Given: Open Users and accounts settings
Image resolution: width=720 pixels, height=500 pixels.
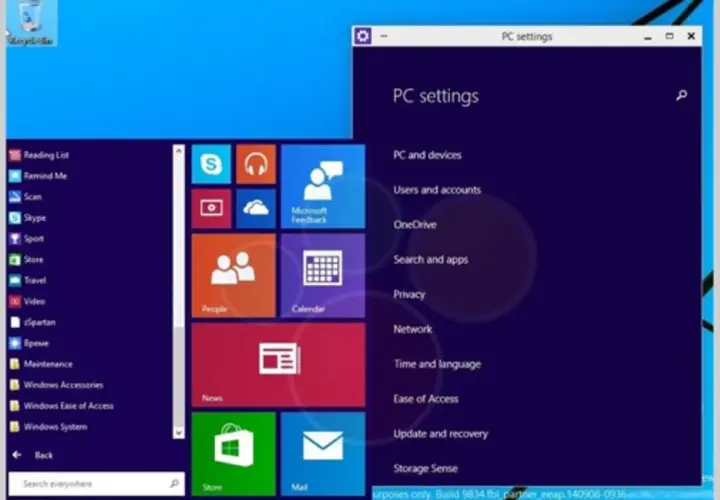Looking at the screenshot, I should point(437,190).
